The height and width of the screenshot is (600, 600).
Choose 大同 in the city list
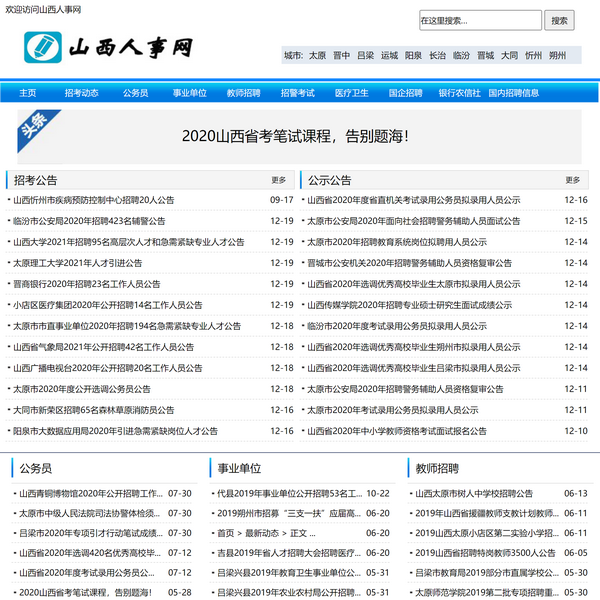[509, 56]
